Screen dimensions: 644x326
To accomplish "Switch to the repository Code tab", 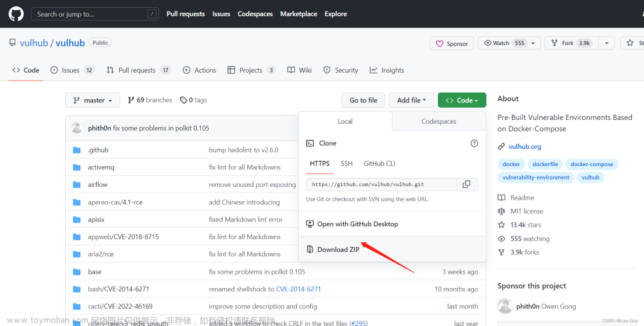I will click(x=26, y=70).
